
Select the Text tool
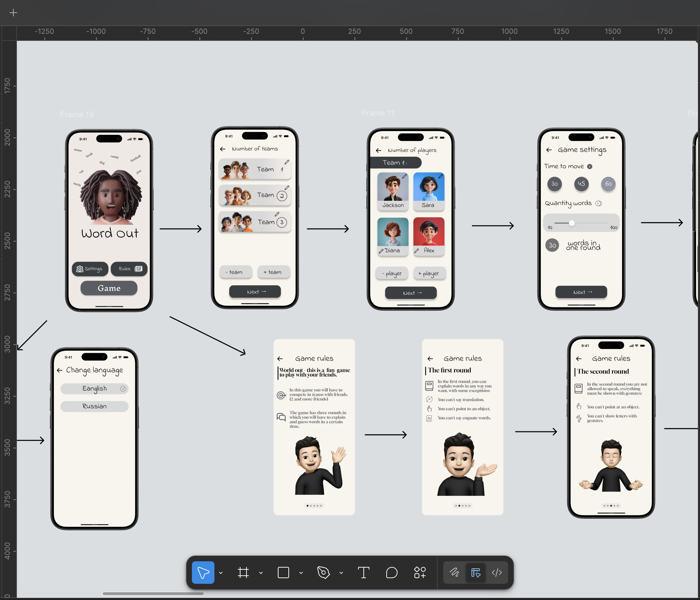(363, 573)
